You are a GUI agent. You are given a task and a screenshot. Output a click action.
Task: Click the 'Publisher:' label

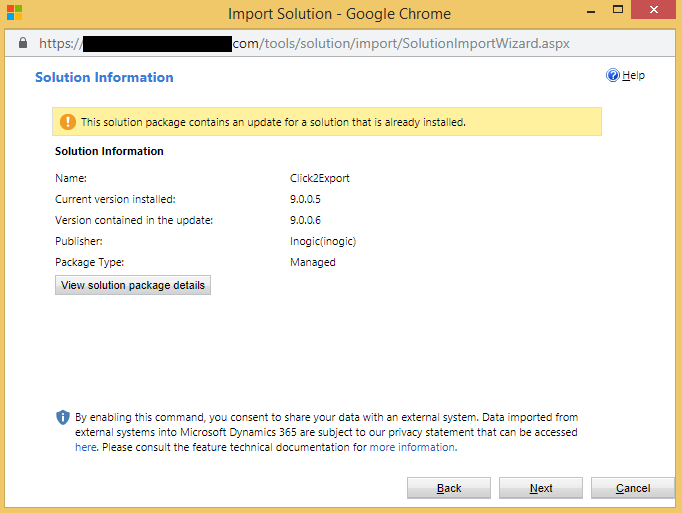(79, 241)
